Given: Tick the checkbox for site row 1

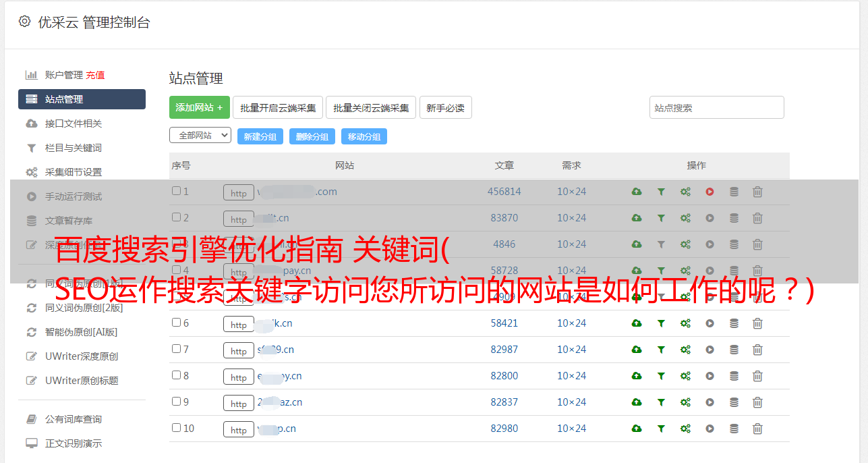Looking at the screenshot, I should coord(176,191).
